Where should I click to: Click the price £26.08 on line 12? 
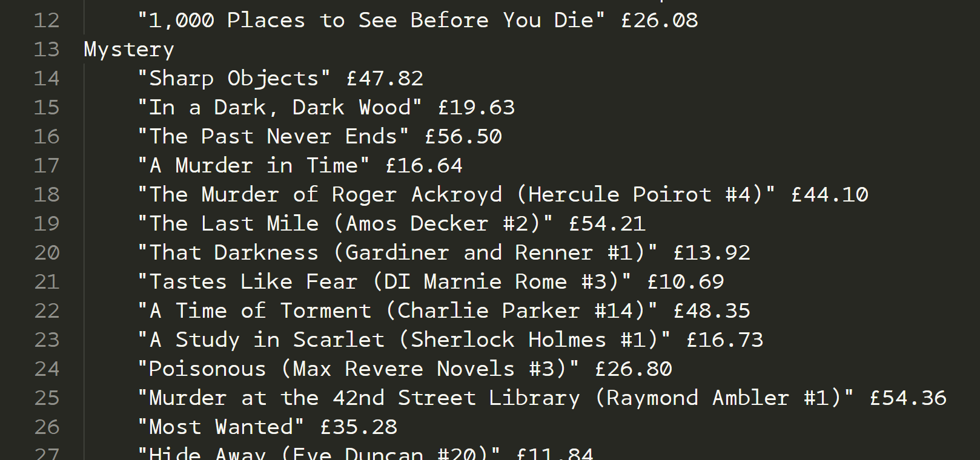[x=660, y=20]
